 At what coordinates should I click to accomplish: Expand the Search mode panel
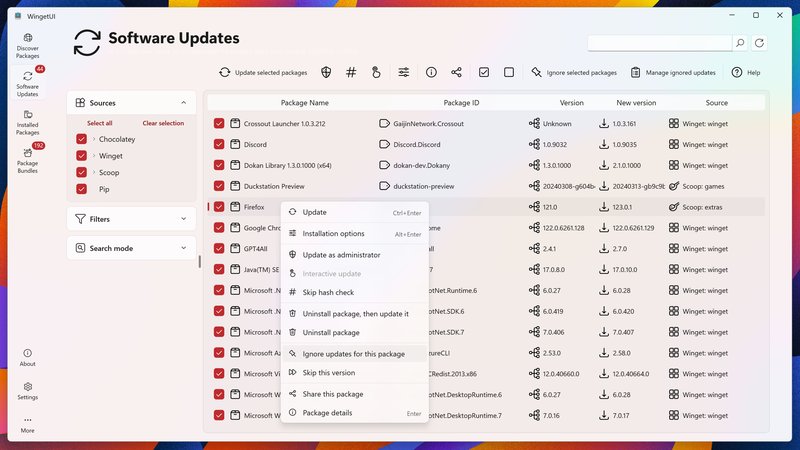183,248
